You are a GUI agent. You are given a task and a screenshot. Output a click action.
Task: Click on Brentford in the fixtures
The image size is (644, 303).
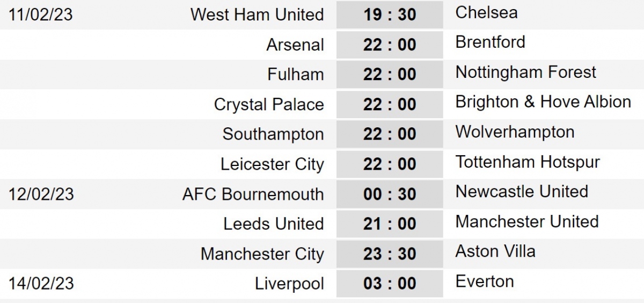tap(490, 42)
